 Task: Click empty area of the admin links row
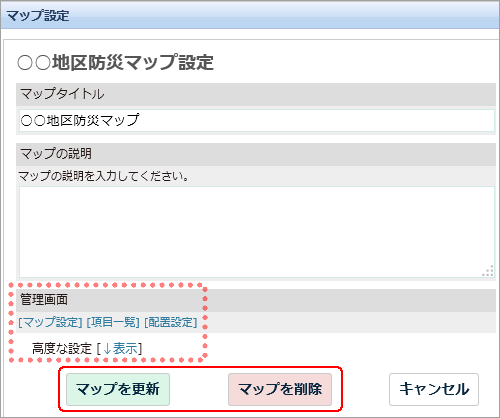[347, 322]
